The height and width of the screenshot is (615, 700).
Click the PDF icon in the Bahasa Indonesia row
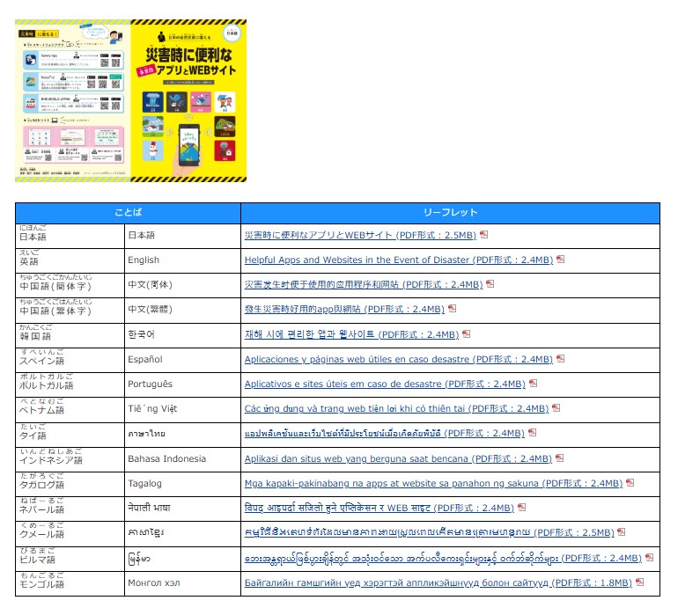[560, 458]
